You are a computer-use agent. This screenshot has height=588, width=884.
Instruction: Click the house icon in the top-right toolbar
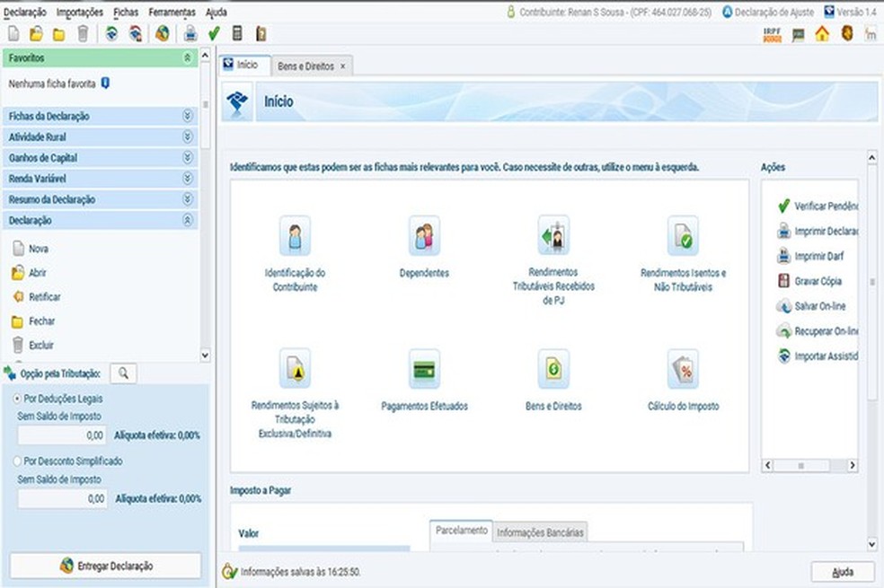coord(822,34)
